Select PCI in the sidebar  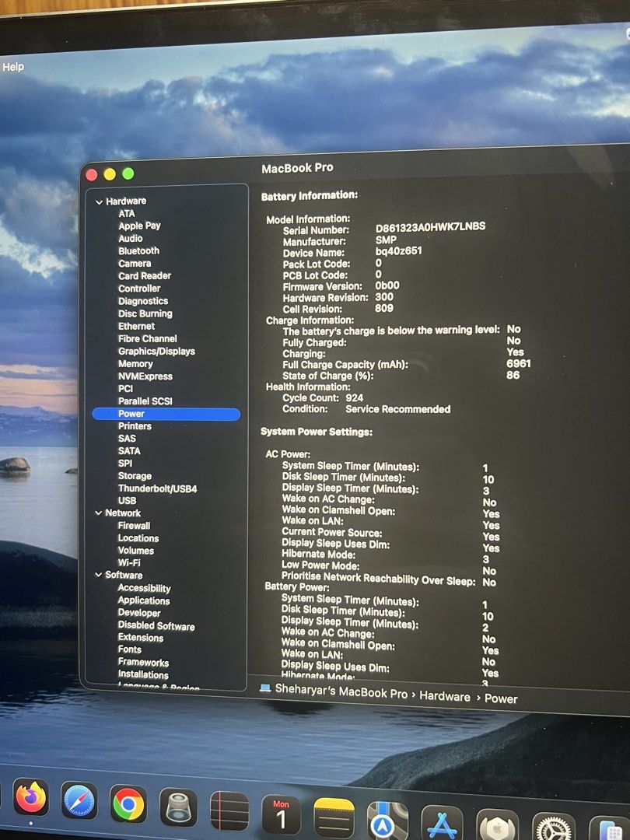point(125,388)
